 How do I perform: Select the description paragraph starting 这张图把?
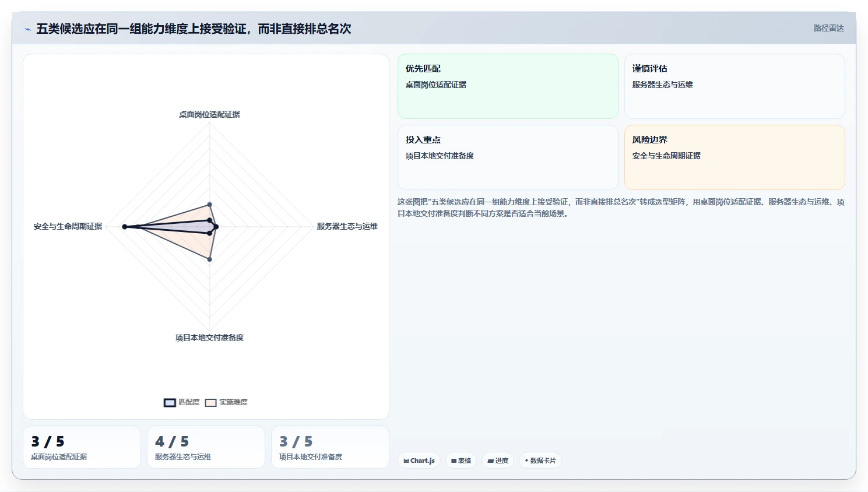[x=621, y=208]
